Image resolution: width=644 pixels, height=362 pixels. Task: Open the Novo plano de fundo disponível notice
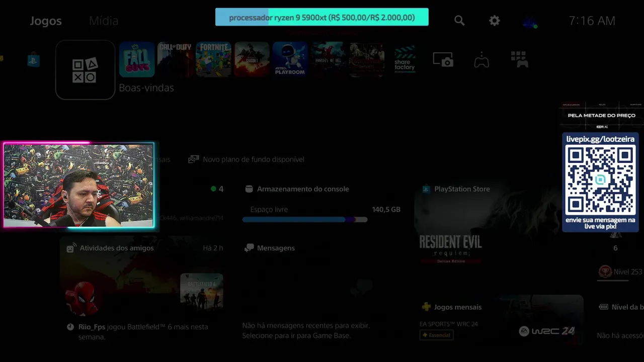(246, 159)
